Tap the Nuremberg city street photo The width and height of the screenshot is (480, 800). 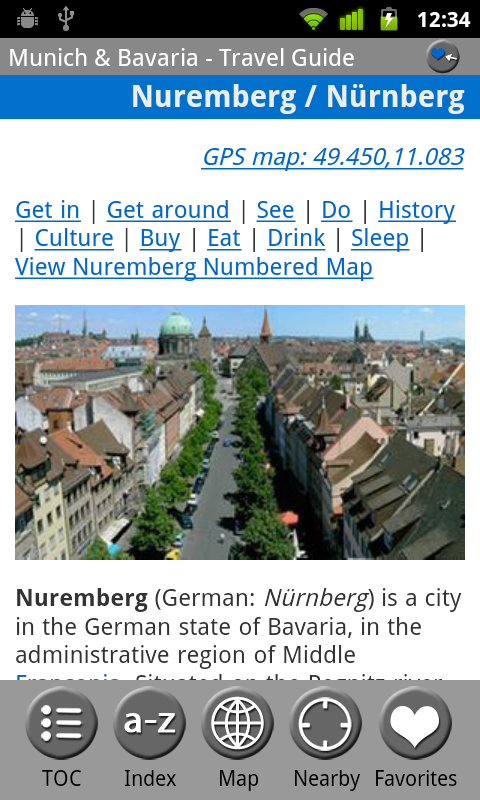point(240,432)
